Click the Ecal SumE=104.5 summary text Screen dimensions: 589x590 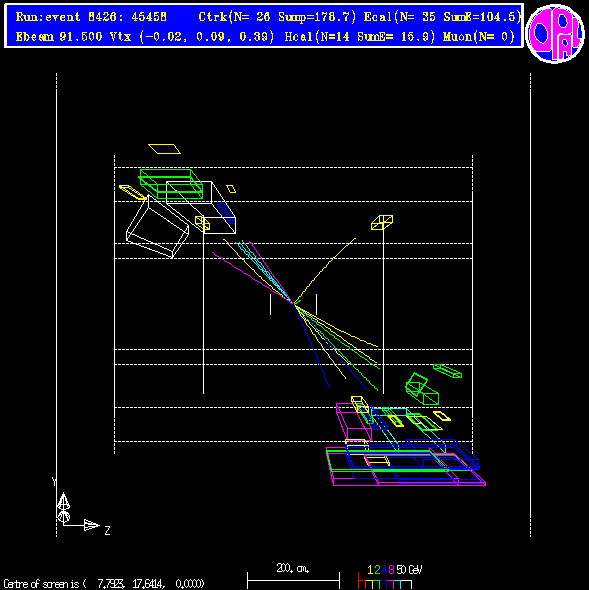pos(443,17)
